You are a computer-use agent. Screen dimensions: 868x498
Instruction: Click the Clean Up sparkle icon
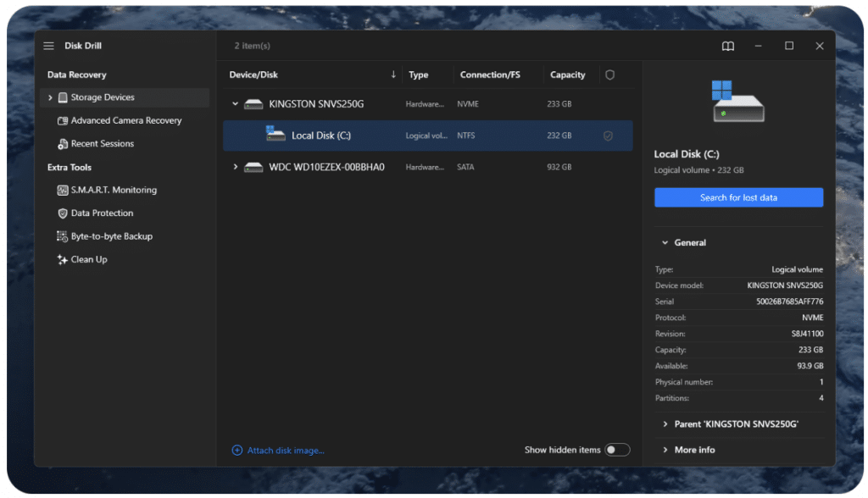tap(63, 260)
